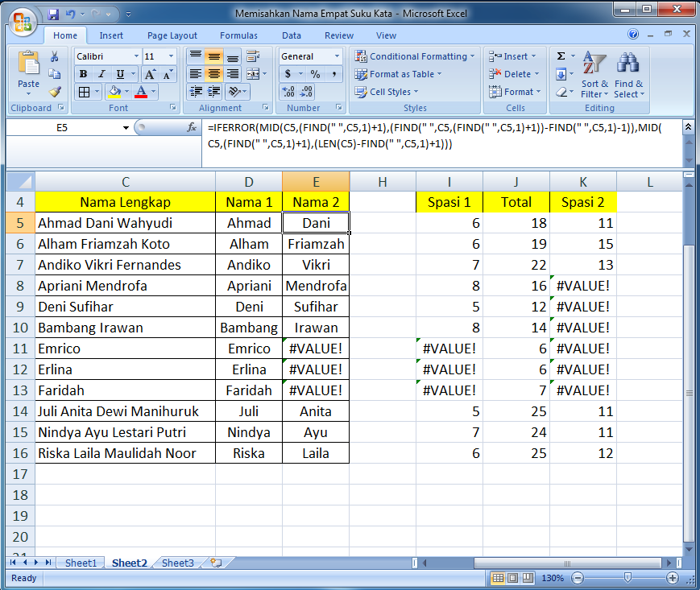Toggle Align Text Left
The width and height of the screenshot is (700, 590).
[196, 74]
